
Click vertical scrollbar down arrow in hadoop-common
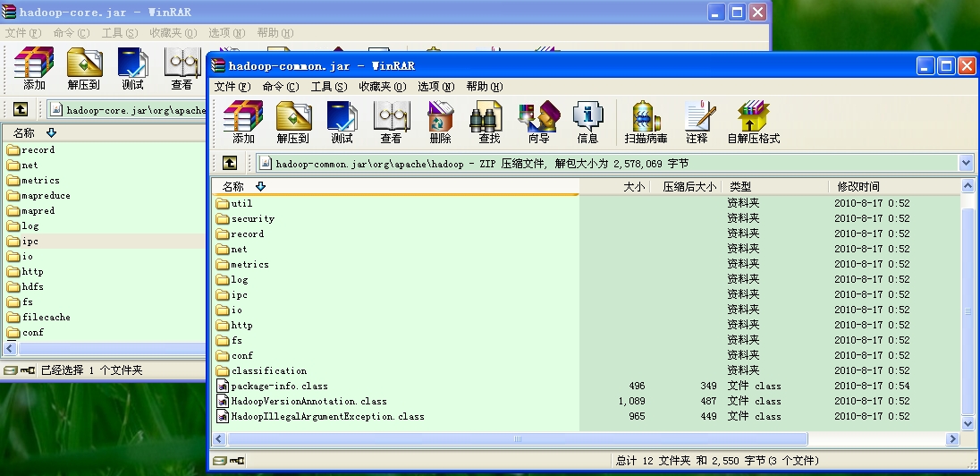pyautogui.click(x=968, y=424)
